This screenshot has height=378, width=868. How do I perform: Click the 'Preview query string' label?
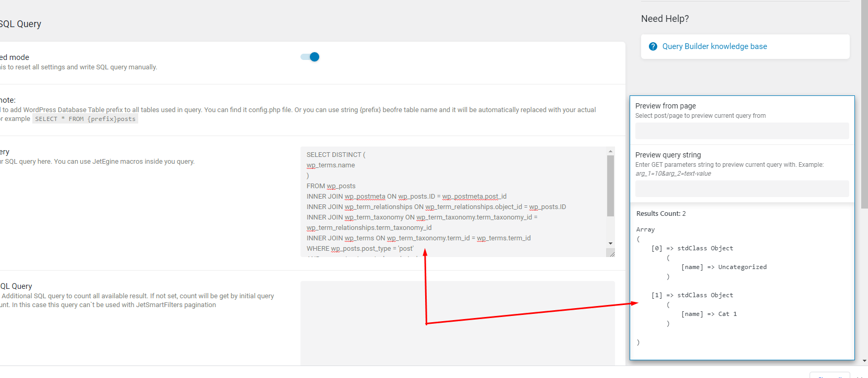668,155
